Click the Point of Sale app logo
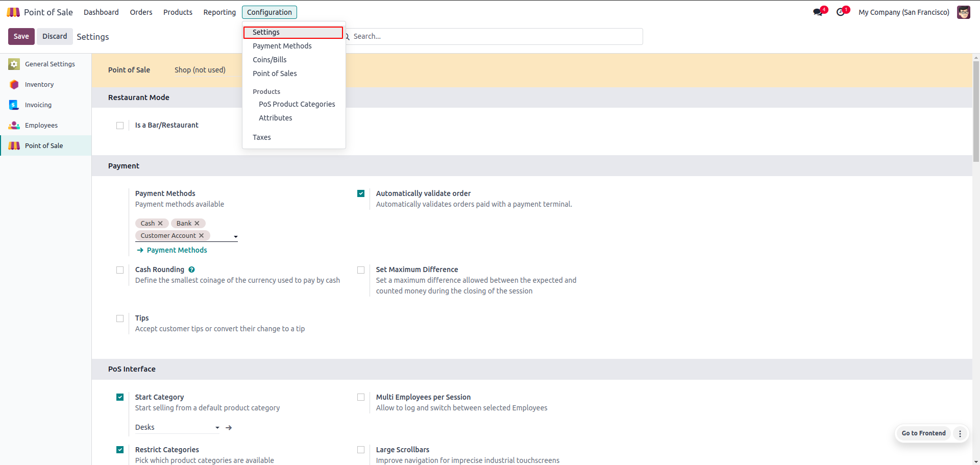Screen dimensions: 980x465 pyautogui.click(x=13, y=12)
